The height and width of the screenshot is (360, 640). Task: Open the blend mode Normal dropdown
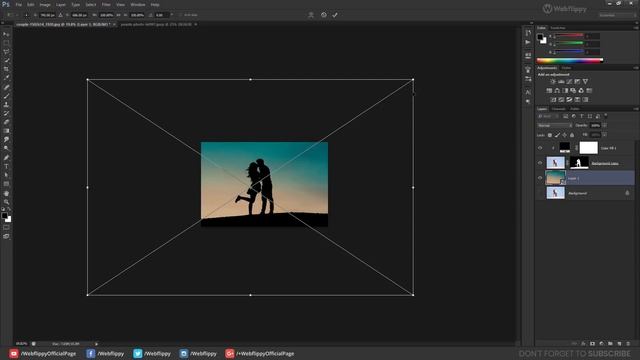point(554,126)
